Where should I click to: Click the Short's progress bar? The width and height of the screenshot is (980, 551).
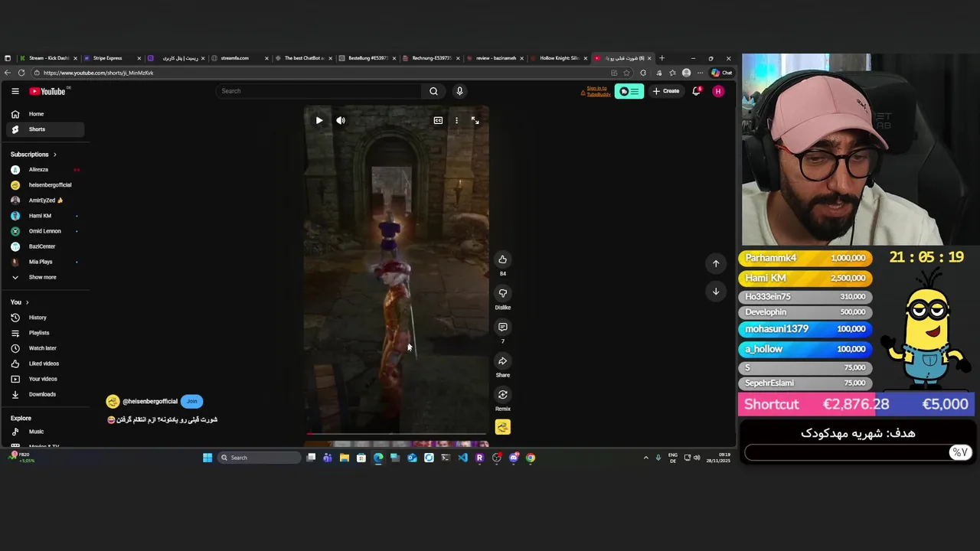point(397,434)
